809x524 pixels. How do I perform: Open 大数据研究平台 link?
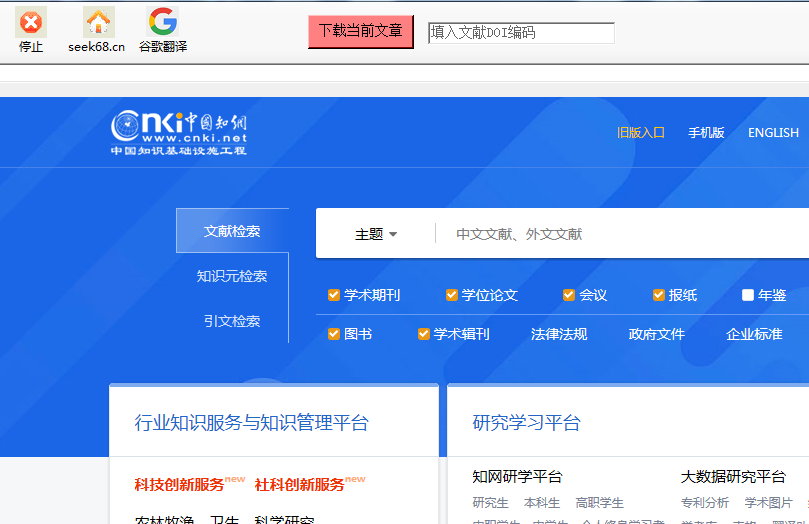(x=733, y=477)
